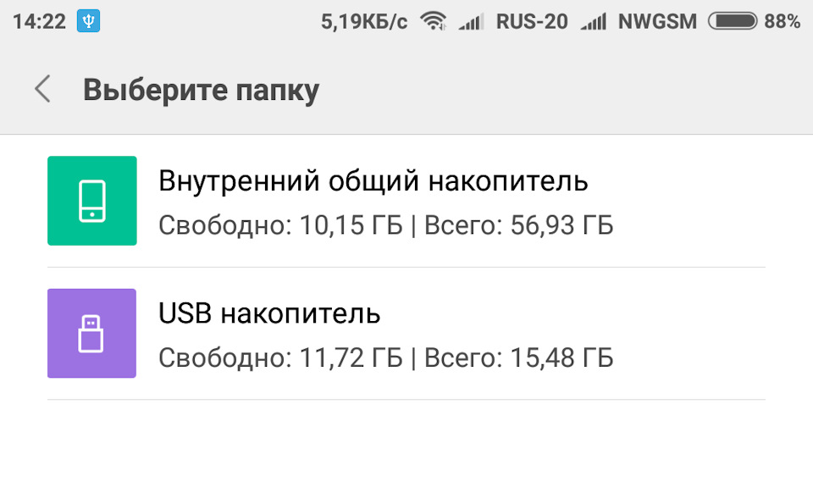Screen dimensions: 813x504
Task: Click the Всего: 56,93 ГБ text
Action: point(518,226)
